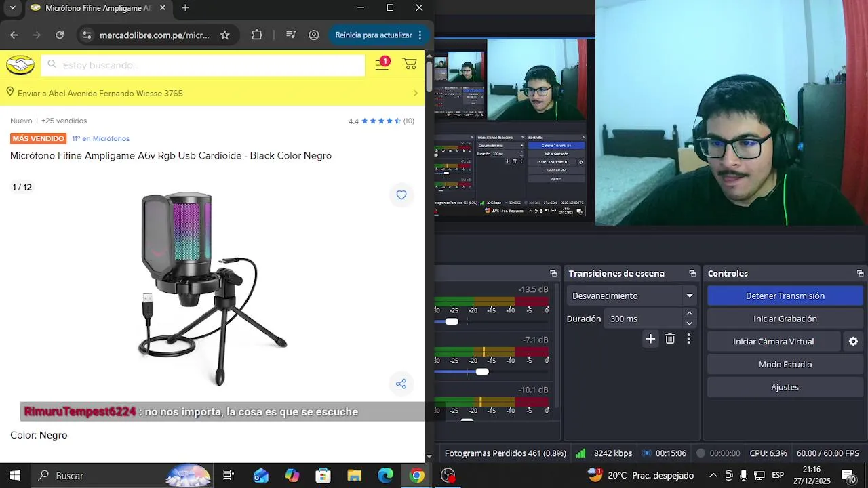Screen dimensions: 868x488
Task: Open File Explorer from the taskbar
Action: click(355, 475)
